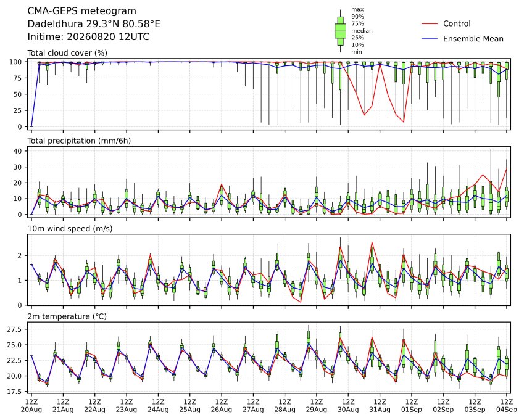Screen dimensions: 524x420
Task: Click the Control legend label
Action: tap(457, 23)
